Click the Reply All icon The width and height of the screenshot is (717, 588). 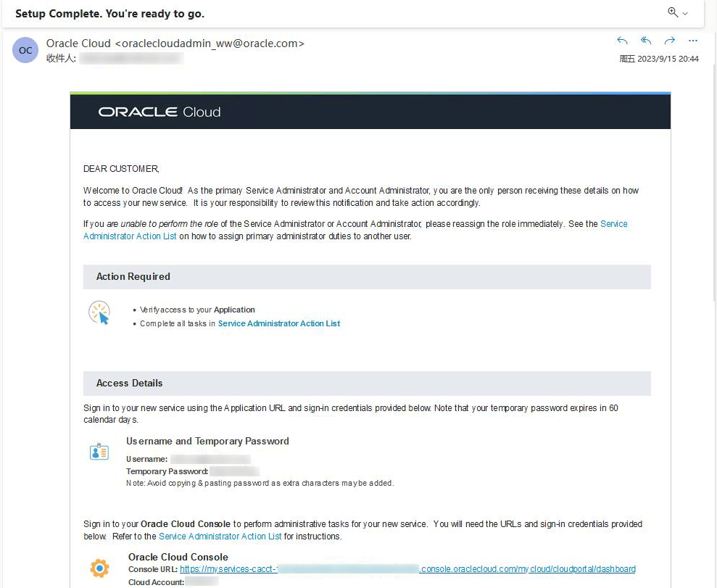(x=646, y=41)
